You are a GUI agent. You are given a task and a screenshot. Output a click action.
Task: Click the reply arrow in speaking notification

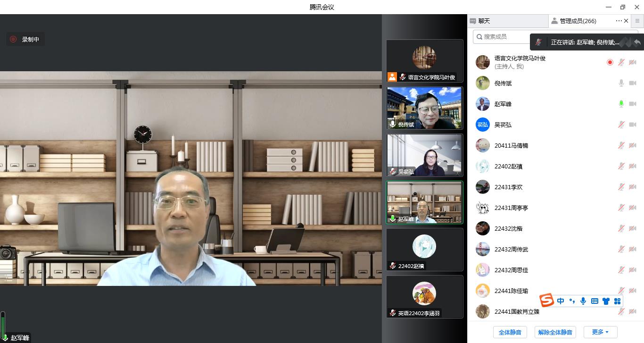click(x=637, y=42)
